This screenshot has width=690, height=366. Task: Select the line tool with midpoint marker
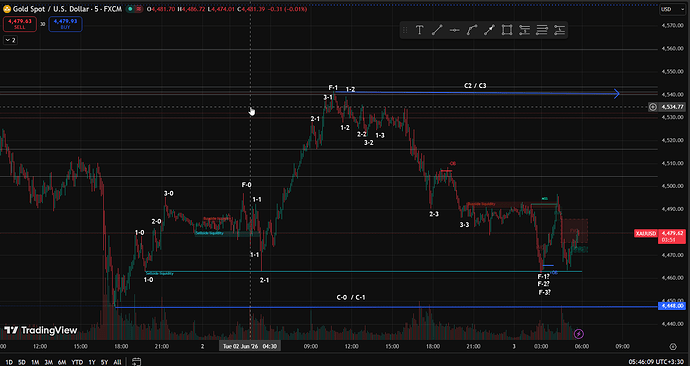tap(489, 30)
